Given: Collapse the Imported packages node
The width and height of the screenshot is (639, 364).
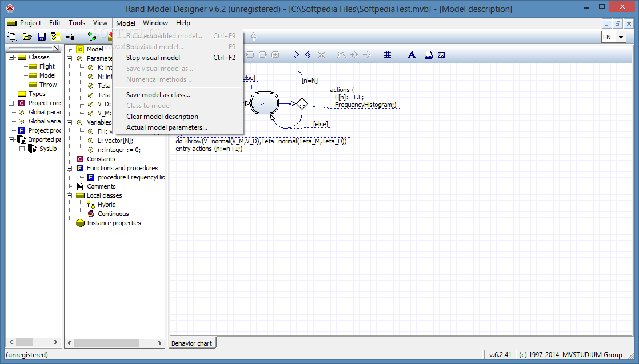Looking at the screenshot, I should (11, 139).
